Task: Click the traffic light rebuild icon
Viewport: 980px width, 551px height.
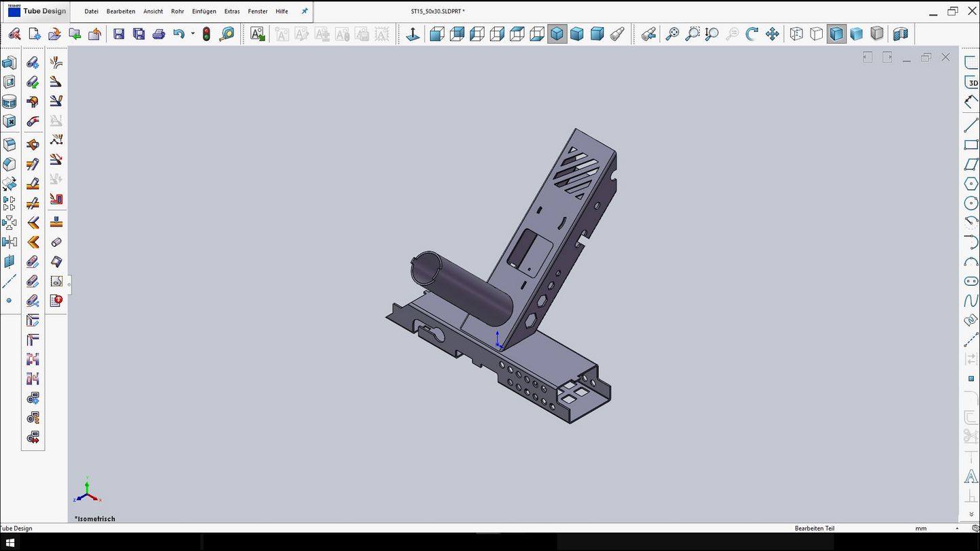Action: tap(206, 33)
